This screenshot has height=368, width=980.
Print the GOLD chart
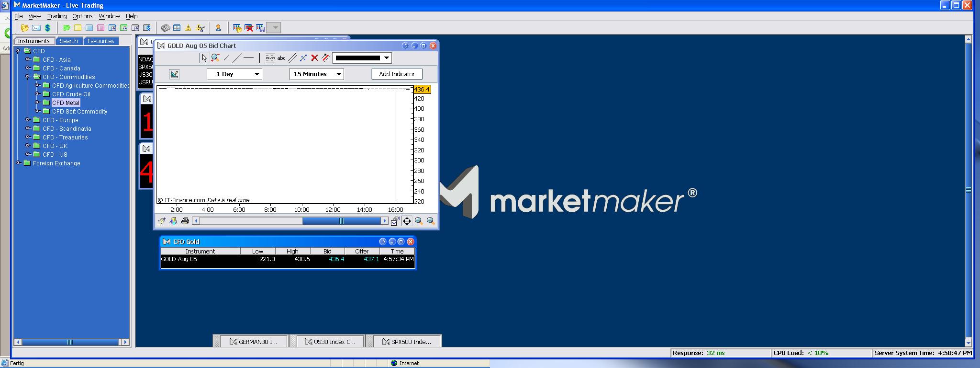185,221
